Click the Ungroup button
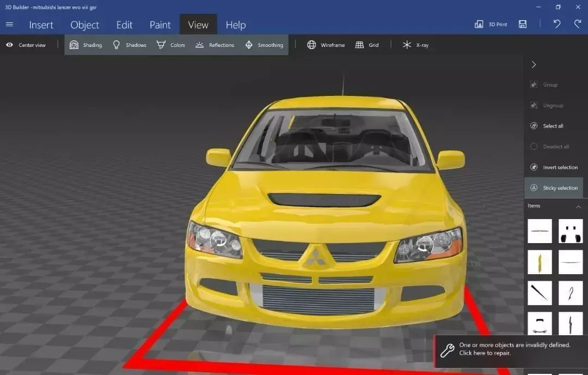The image size is (588, 375). [547, 106]
